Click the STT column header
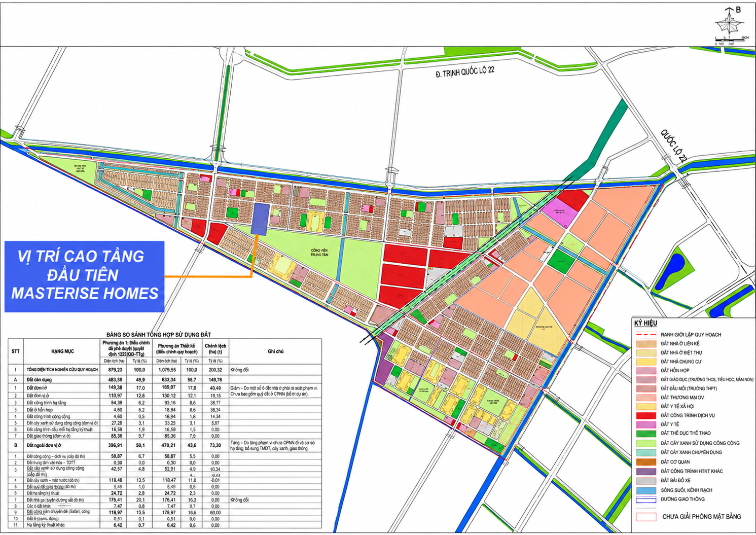This screenshot has height=535, width=756. [x=16, y=351]
